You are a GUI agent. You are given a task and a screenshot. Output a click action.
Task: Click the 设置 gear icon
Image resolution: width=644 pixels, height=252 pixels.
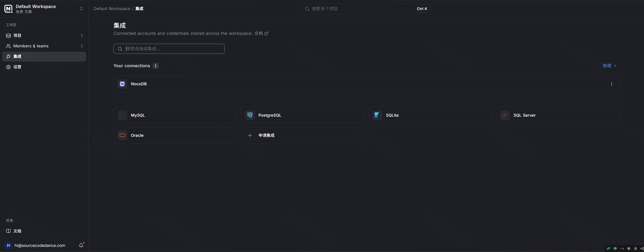pyautogui.click(x=8, y=67)
